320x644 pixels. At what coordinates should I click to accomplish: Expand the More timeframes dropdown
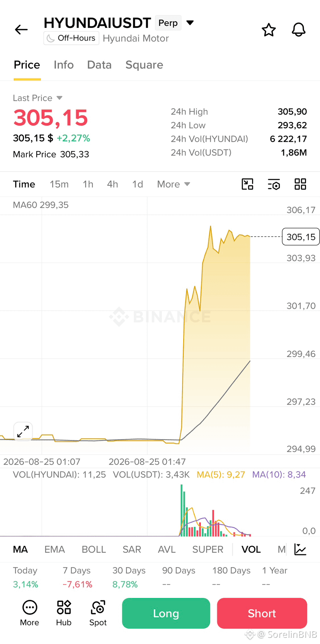pyautogui.click(x=174, y=184)
